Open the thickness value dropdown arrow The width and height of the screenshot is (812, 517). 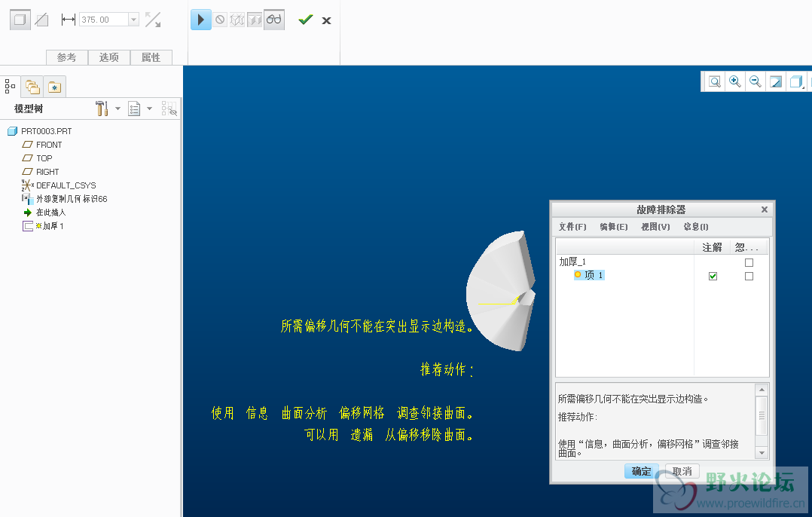(x=133, y=20)
